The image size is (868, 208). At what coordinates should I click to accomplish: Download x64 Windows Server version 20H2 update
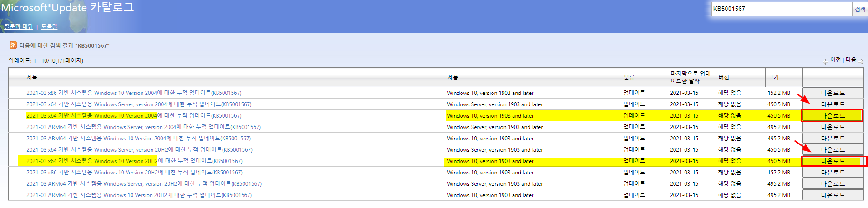832,149
